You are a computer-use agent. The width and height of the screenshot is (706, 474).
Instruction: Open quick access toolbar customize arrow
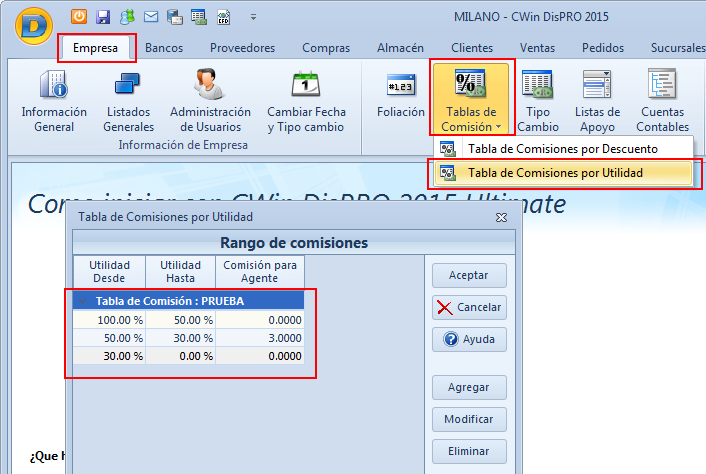coord(253,17)
